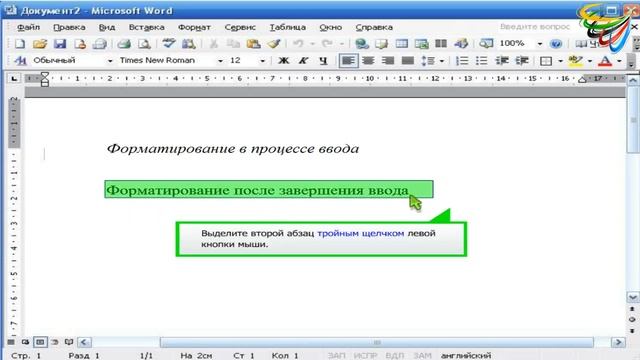The width and height of the screenshot is (640, 360).
Task: Show the Drawing toolbar icon
Action: pos(461,44)
